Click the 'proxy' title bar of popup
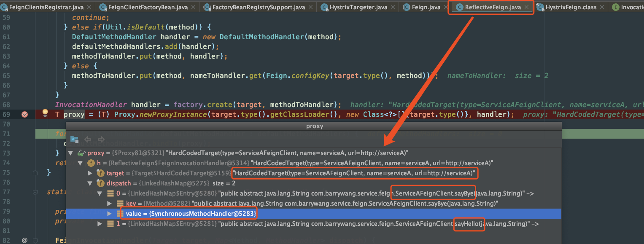This screenshot has width=644, height=244. (314, 126)
